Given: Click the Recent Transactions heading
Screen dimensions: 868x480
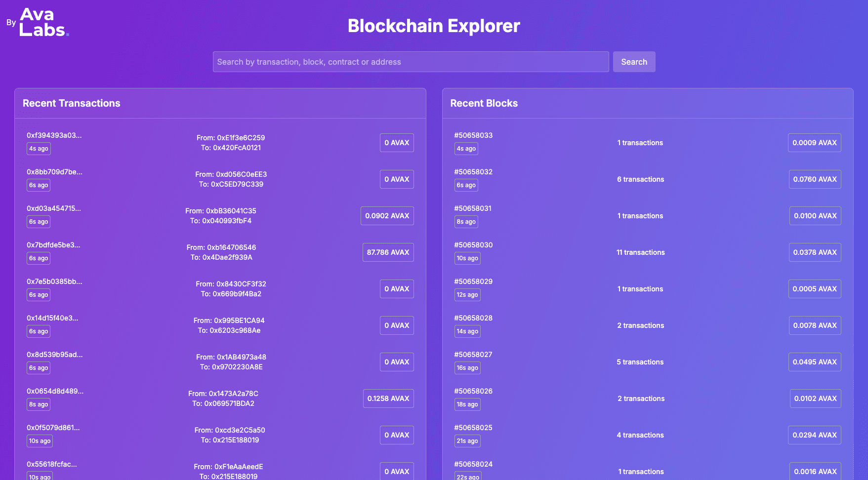Looking at the screenshot, I should coord(72,103).
